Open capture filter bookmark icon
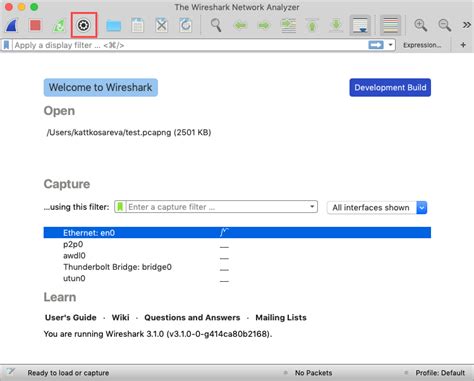474x381 pixels. point(120,207)
